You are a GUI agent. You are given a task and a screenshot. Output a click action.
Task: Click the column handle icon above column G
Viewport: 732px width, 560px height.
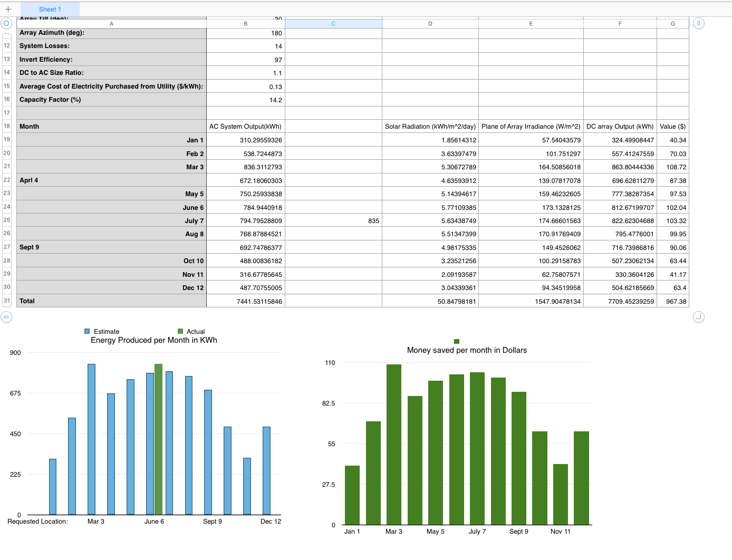click(x=699, y=23)
